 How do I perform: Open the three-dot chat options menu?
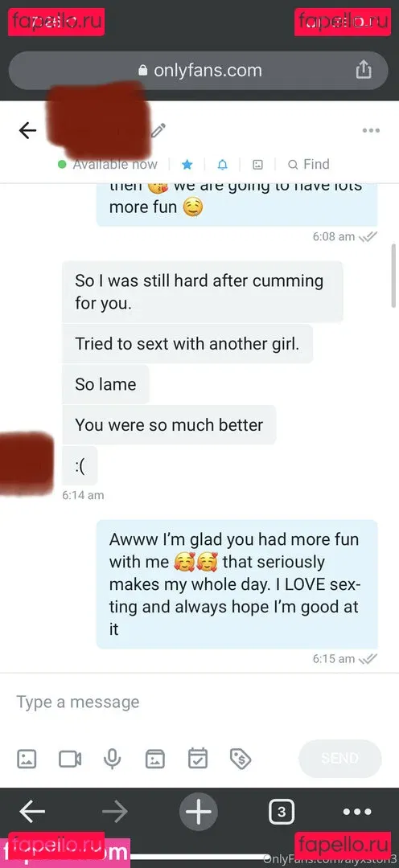(371, 131)
